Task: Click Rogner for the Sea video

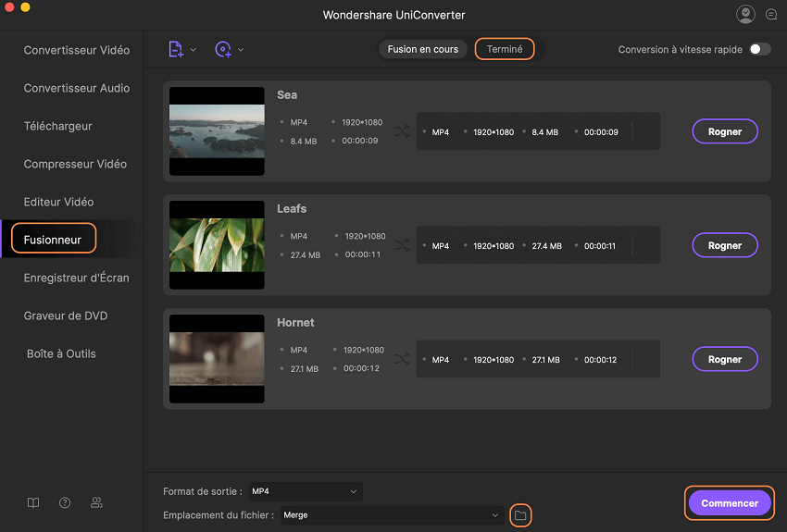Action: (725, 131)
